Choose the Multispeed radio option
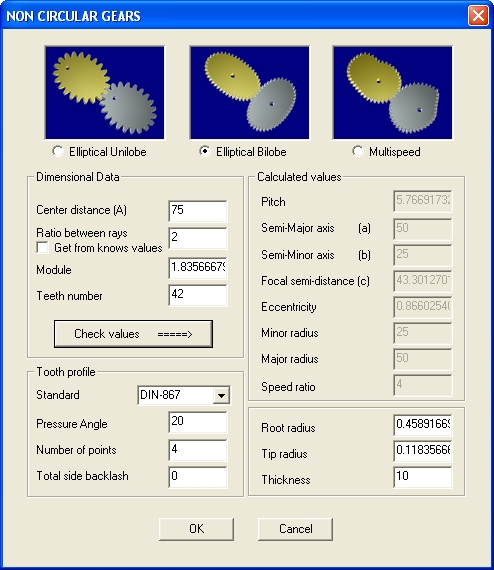Screen dimensions: 494x570 (x=358, y=151)
